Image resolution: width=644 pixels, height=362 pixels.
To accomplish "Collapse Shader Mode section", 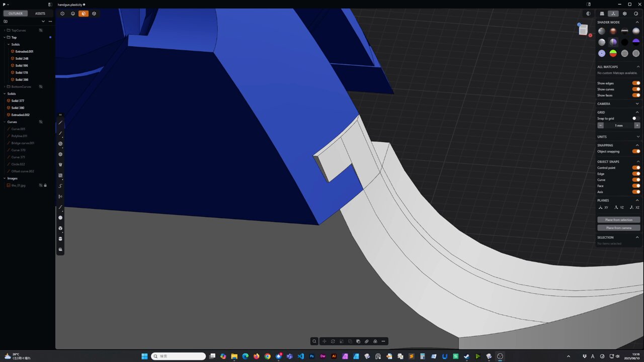I will pos(637,22).
